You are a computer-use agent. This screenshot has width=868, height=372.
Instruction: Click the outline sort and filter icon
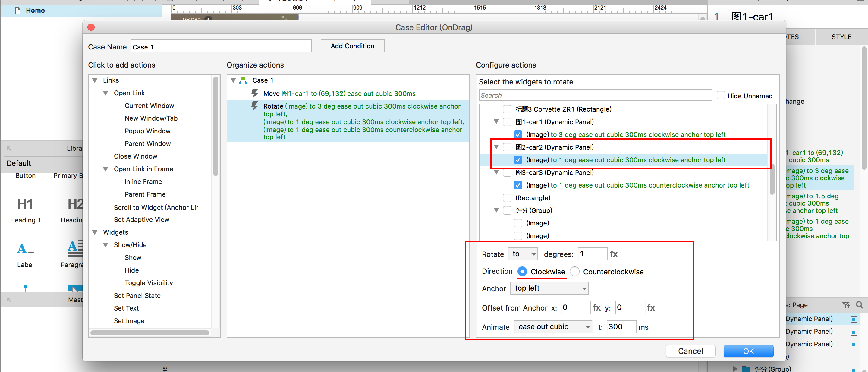[x=845, y=304]
